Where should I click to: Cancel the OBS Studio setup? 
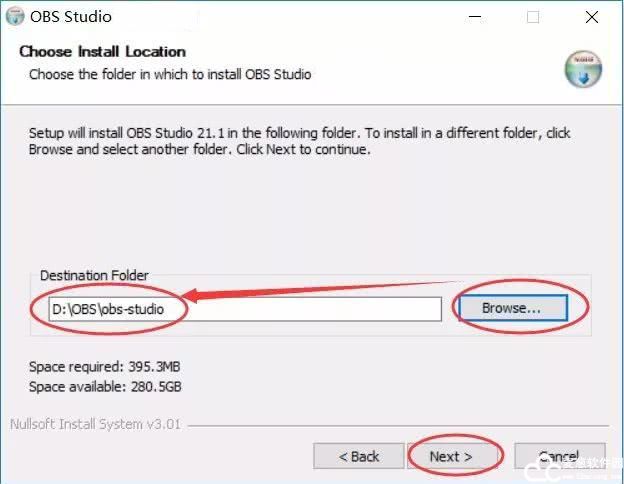pyautogui.click(x=559, y=456)
